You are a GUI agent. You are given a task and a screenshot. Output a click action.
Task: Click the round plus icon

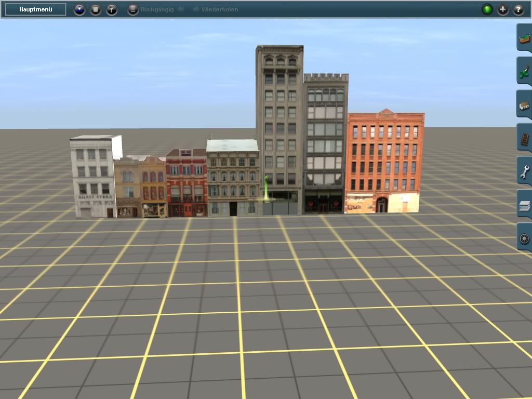tap(503, 9)
